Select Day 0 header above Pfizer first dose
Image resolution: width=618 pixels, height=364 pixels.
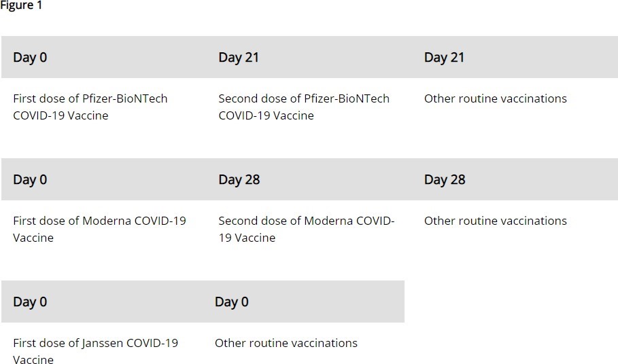(30, 57)
